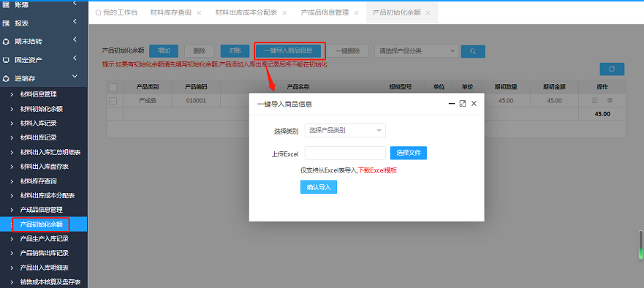
Task: Click the 固定资产 monitor icon
Action: pyautogui.click(x=6, y=60)
